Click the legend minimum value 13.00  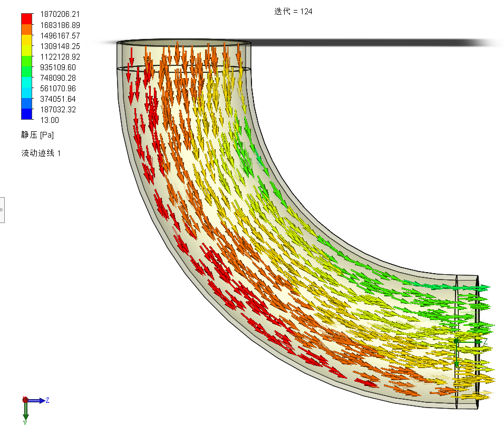coord(47,120)
